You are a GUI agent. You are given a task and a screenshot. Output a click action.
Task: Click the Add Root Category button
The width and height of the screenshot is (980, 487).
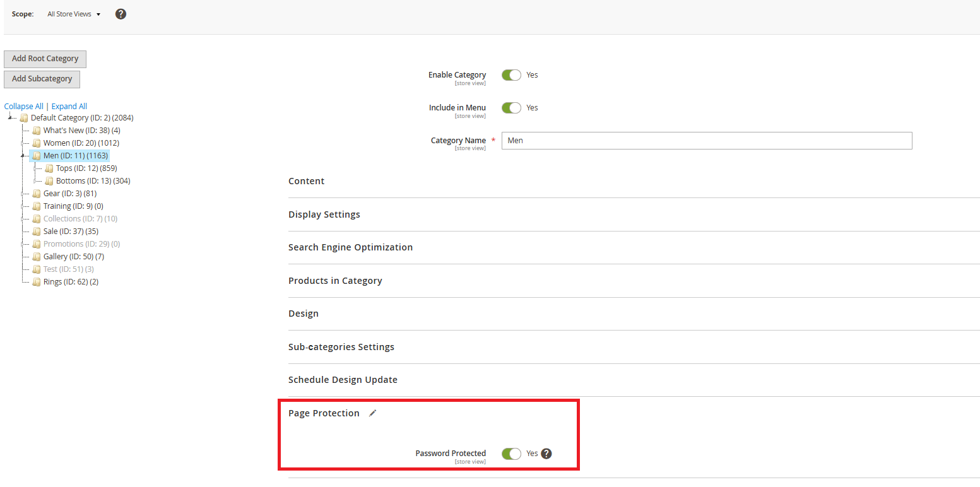pyautogui.click(x=45, y=59)
